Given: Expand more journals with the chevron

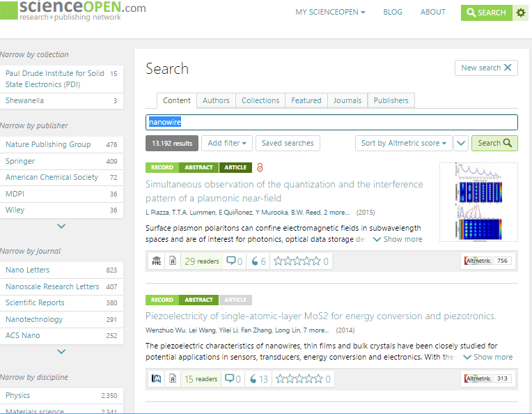Looking at the screenshot, I should click(x=61, y=351).
